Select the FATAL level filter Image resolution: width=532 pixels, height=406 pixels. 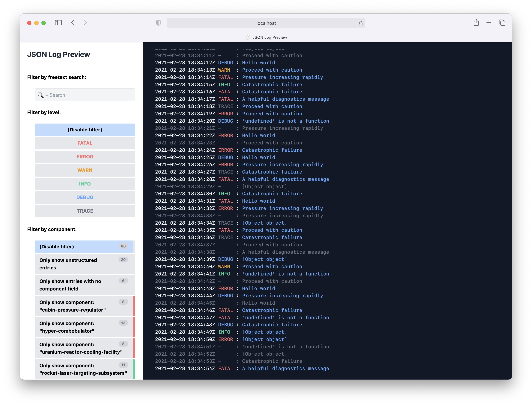(x=85, y=143)
